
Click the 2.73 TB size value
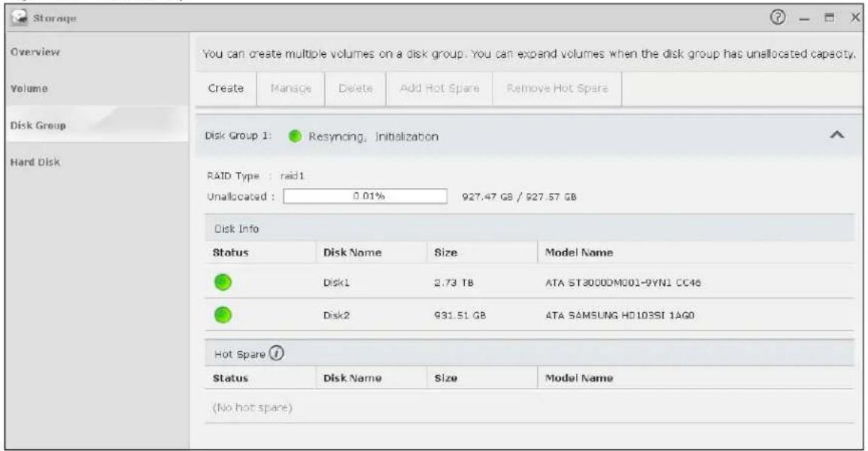(x=454, y=282)
